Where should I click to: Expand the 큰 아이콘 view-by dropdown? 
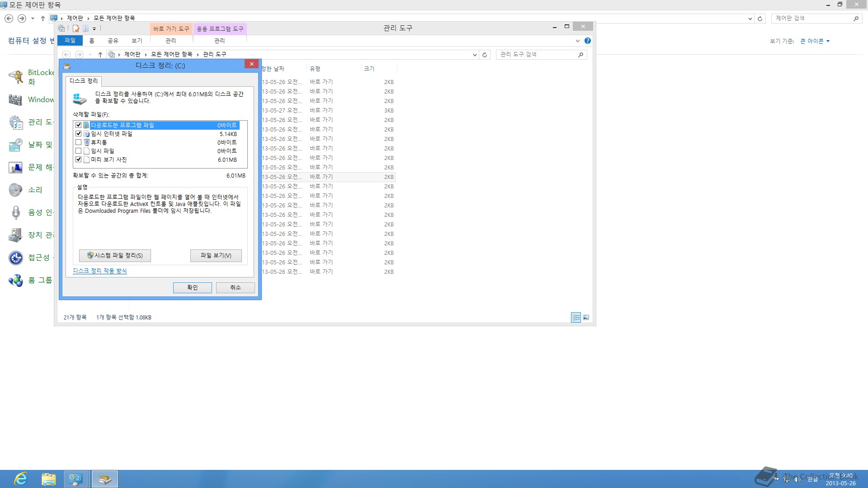(815, 41)
